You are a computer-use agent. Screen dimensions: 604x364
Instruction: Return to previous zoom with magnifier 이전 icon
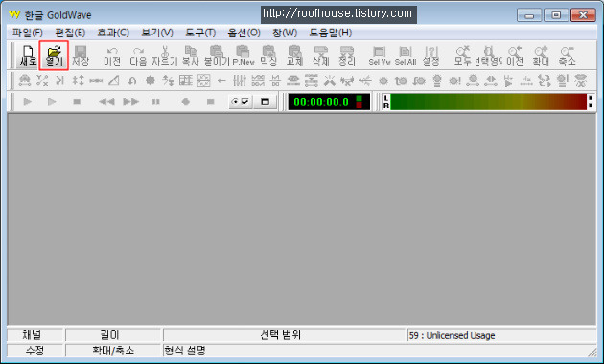click(515, 57)
